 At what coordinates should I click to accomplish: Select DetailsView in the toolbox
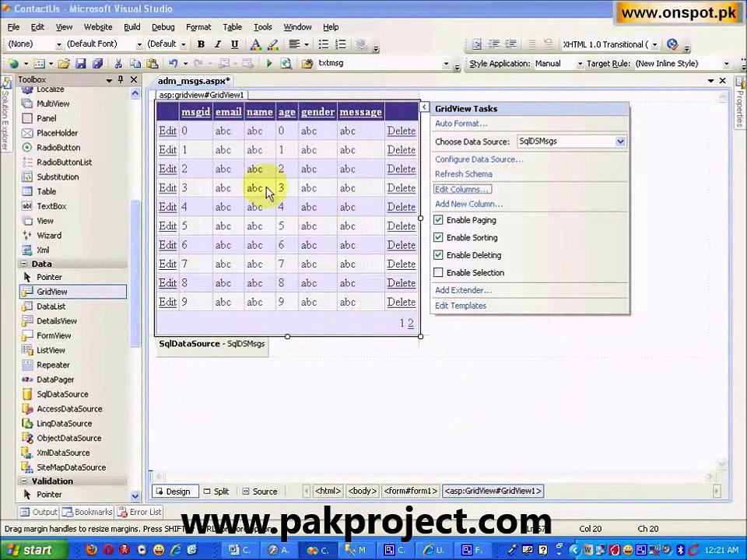coord(56,321)
